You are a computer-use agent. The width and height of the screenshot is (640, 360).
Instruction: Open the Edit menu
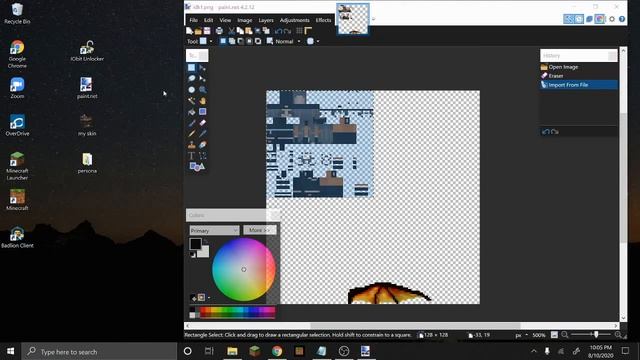pos(209,20)
